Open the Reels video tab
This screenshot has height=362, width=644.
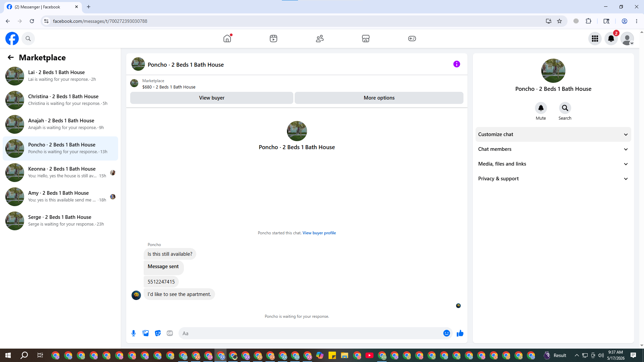point(274,39)
